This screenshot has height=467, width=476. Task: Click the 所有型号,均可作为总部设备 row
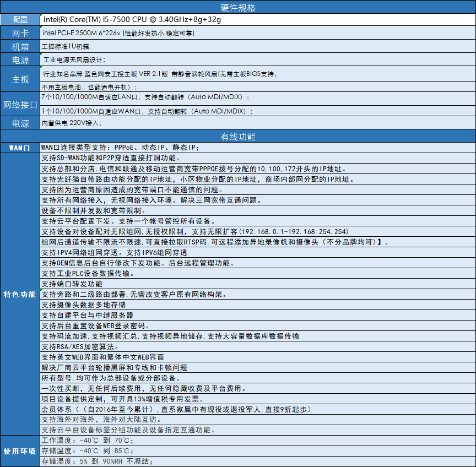tap(258, 378)
